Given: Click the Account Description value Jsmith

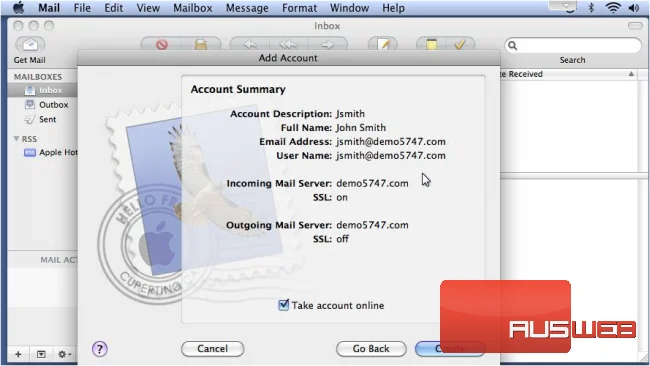Looking at the screenshot, I should pyautogui.click(x=350, y=114).
